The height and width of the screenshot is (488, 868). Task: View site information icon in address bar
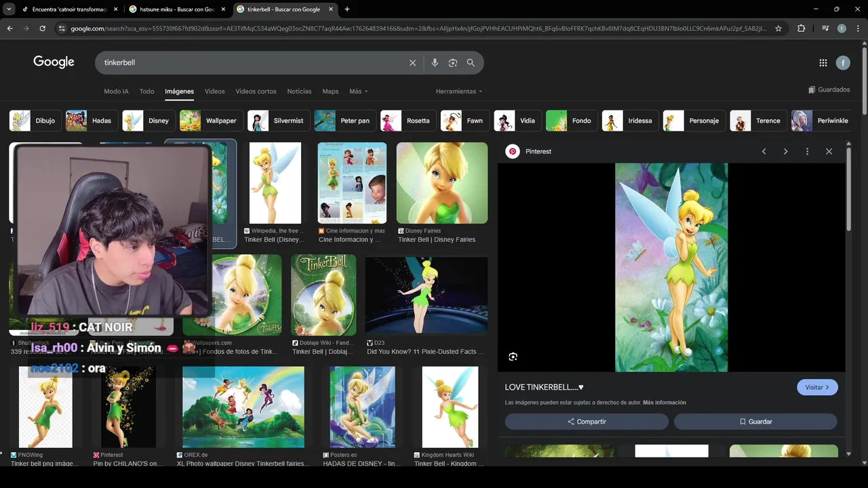[62, 28]
